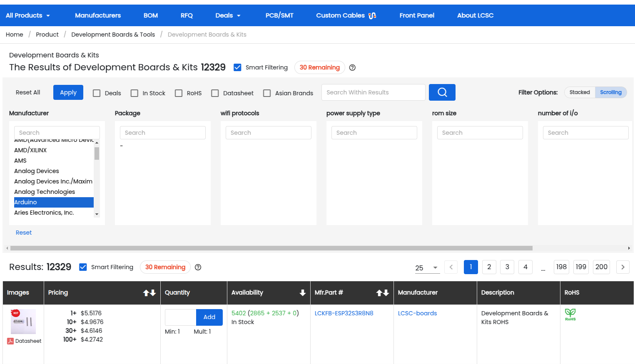This screenshot has height=364, width=635.
Task: Open LCSC-boards manufacturer link
Action: (x=417, y=313)
